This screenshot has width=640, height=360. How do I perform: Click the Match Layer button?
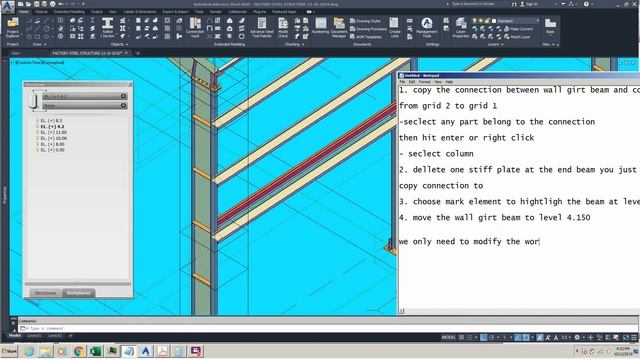tap(518, 37)
